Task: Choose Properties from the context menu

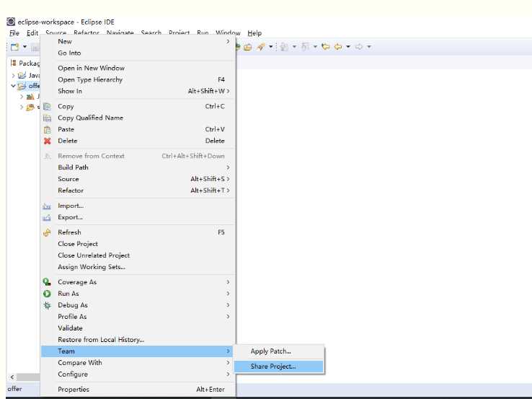Action: pyautogui.click(x=138, y=390)
